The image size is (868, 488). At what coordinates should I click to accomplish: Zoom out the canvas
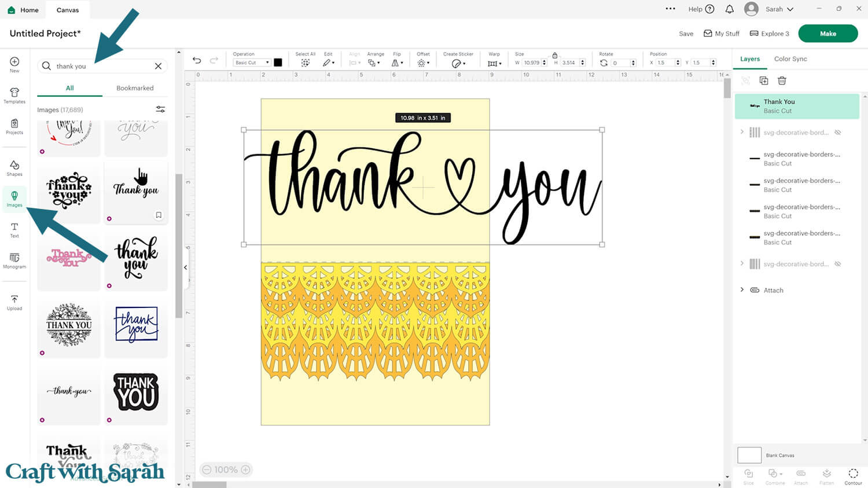(x=207, y=469)
